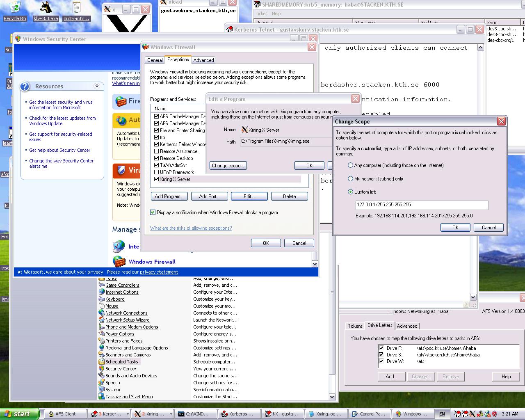The image size is (525, 420).
Task: Toggle Xming X Server exception checkbox
Action: pos(156,179)
